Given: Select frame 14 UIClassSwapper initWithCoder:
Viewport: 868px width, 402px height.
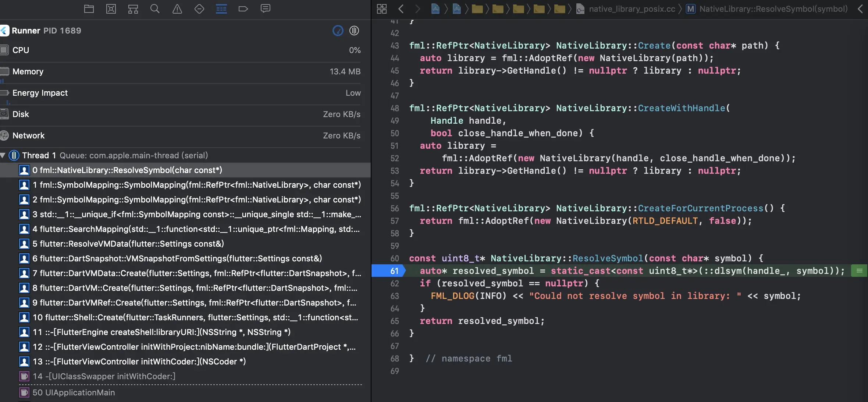Looking at the screenshot, I should click(x=185, y=376).
